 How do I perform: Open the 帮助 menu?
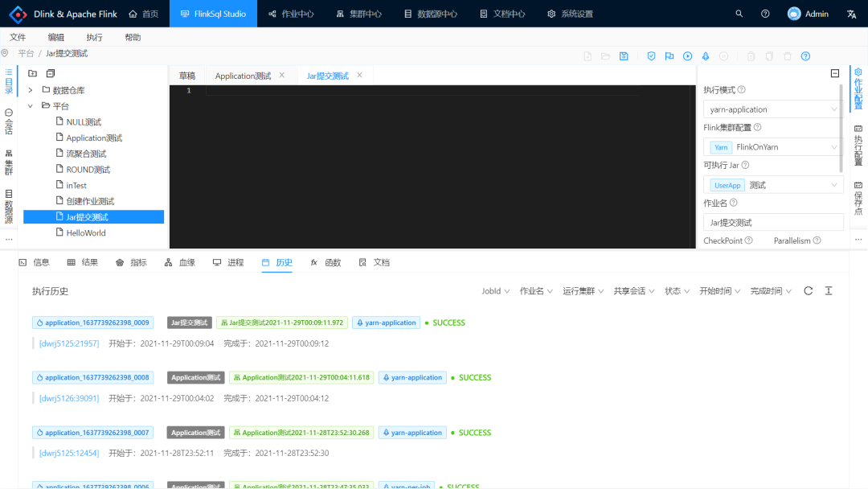133,37
